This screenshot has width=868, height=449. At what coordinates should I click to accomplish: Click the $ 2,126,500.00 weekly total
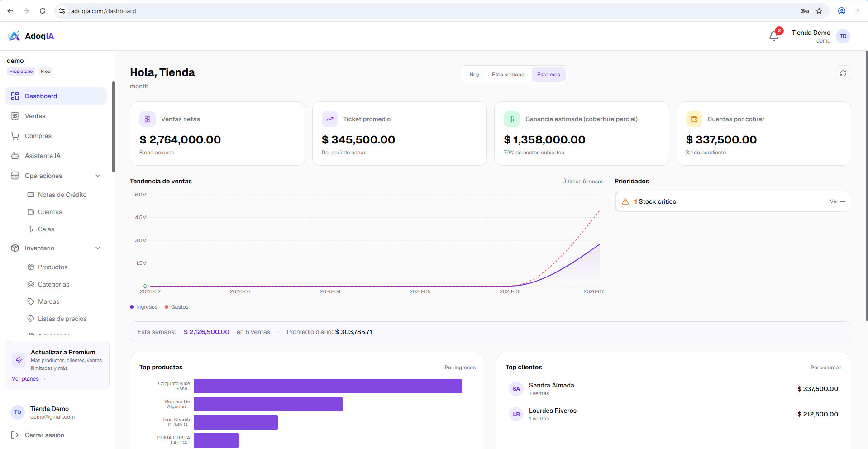(x=206, y=332)
